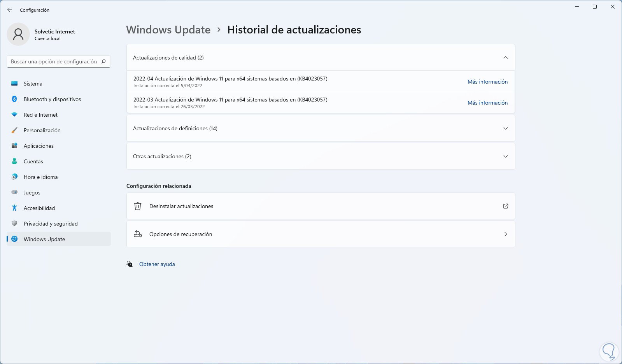The width and height of the screenshot is (622, 364).
Task: Click the trash icon for Desinstalar actualizaciones
Action: tap(138, 206)
